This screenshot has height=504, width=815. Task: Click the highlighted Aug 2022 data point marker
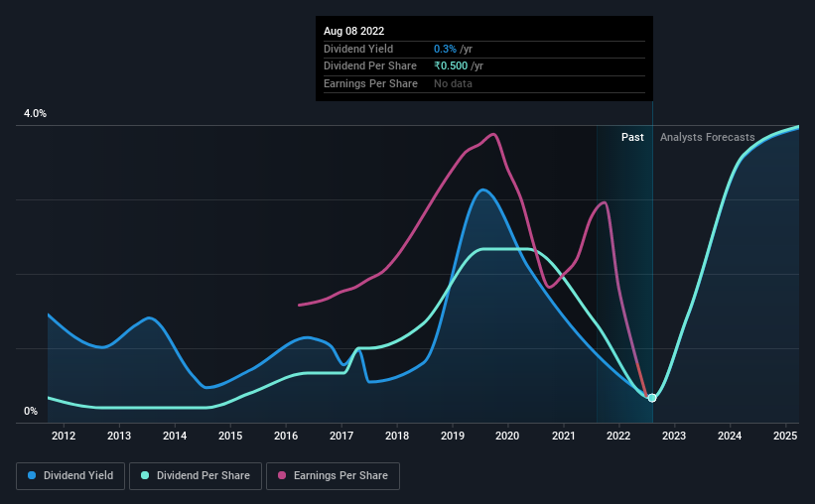tap(652, 398)
